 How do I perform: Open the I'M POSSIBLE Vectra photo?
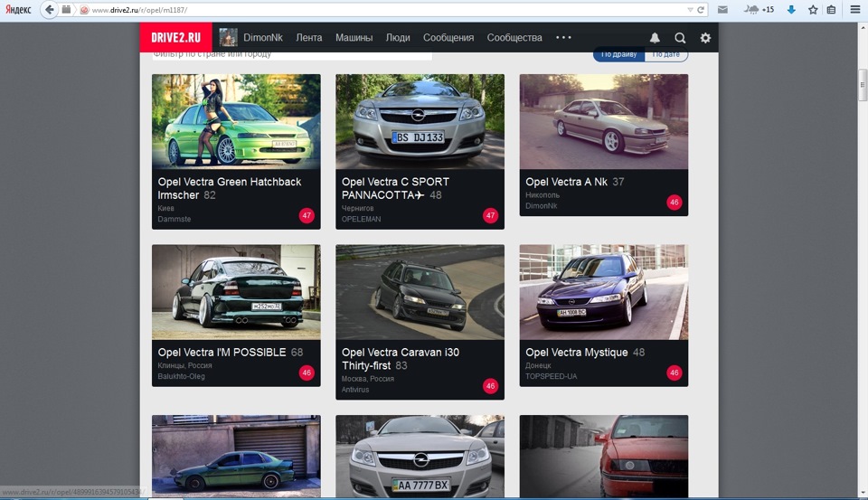[236, 292]
